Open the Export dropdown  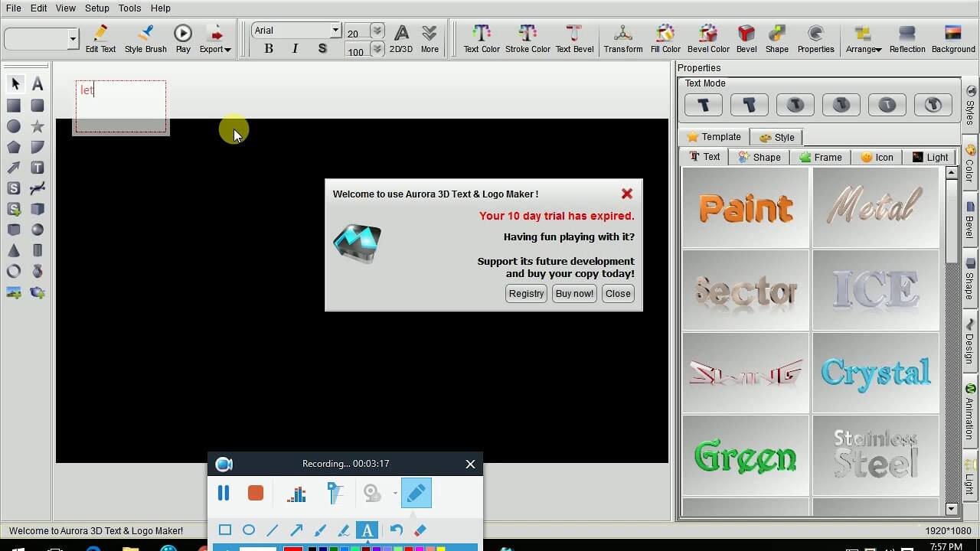(215, 39)
